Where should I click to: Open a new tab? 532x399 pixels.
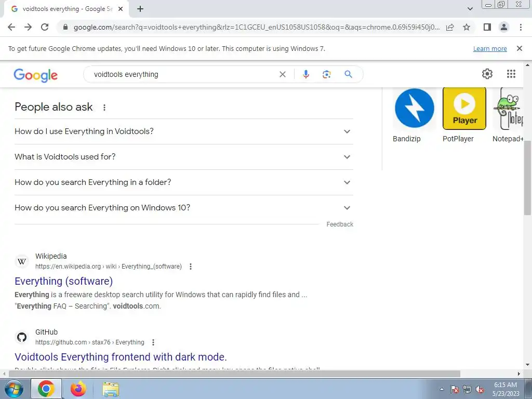pyautogui.click(x=140, y=9)
